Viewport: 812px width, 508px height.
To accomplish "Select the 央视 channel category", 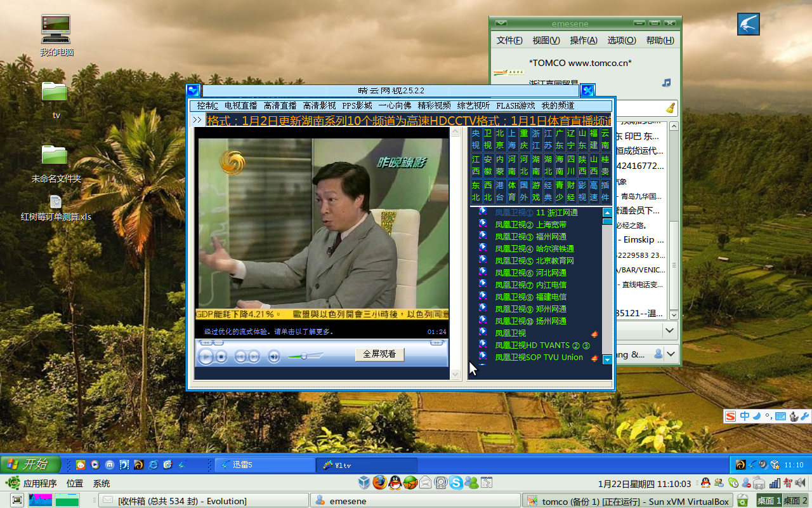I will tap(476, 139).
